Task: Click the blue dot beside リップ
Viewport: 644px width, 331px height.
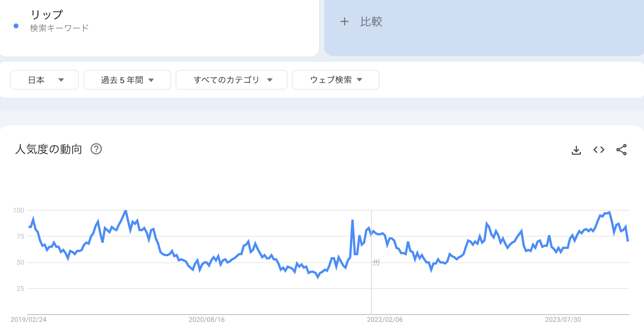Action: (16, 26)
